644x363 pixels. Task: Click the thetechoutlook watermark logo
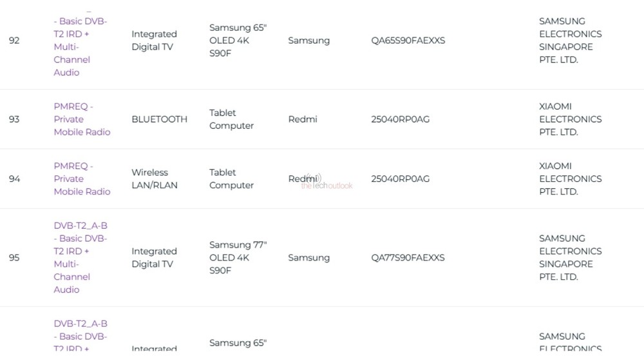tap(327, 182)
